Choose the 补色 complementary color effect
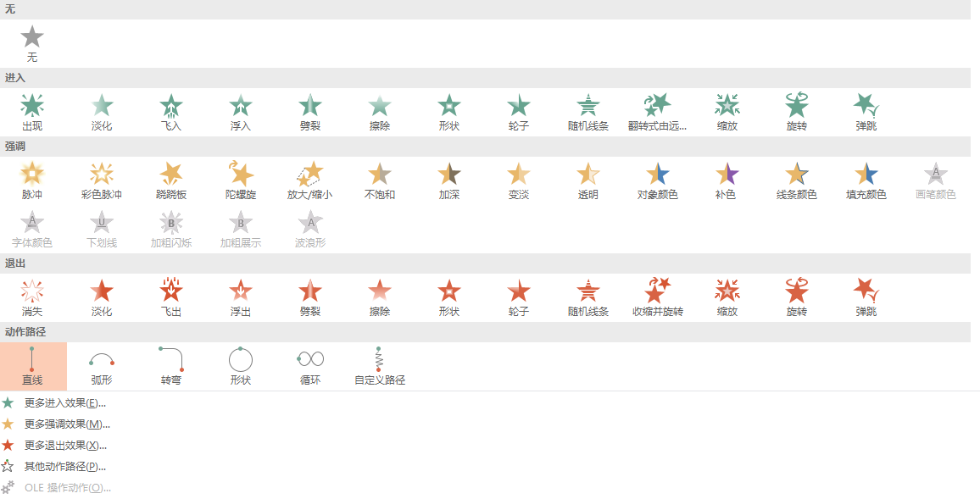The height and width of the screenshot is (499, 980). pyautogui.click(x=727, y=181)
